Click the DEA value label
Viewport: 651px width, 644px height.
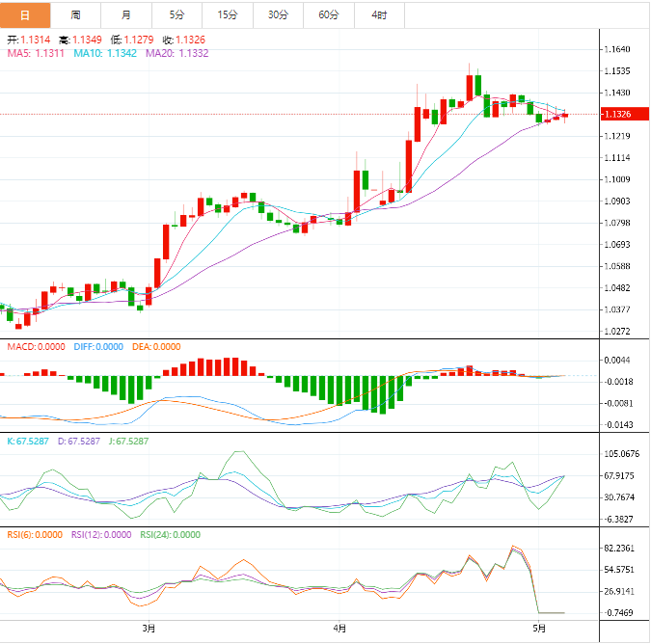point(155,347)
